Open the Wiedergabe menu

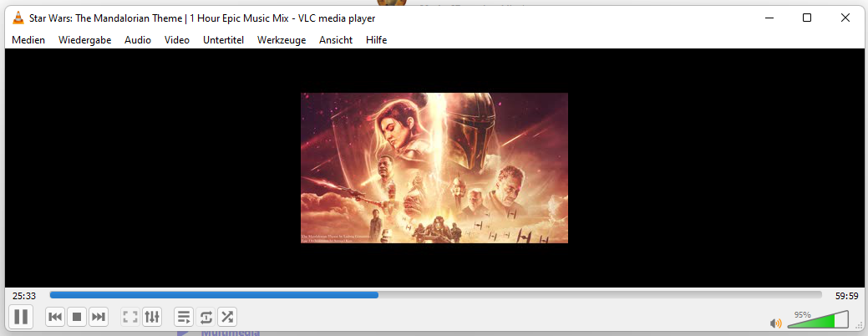pyautogui.click(x=84, y=40)
